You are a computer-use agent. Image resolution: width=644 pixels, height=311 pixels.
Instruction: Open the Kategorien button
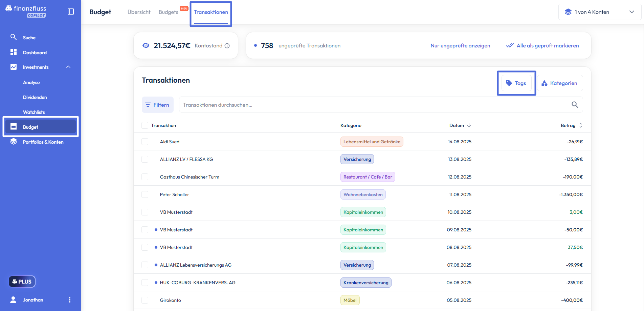coord(560,83)
